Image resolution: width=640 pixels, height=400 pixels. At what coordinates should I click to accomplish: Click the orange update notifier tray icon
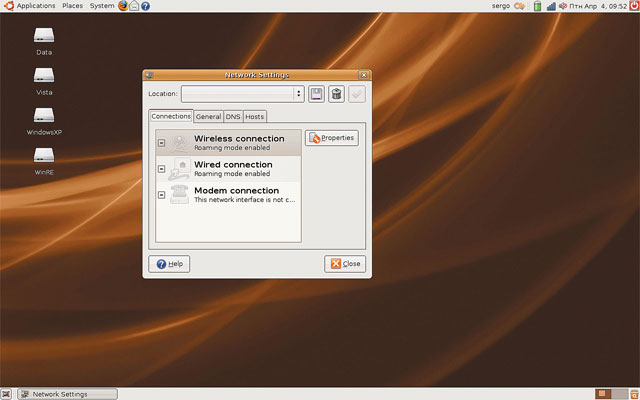(520, 6)
